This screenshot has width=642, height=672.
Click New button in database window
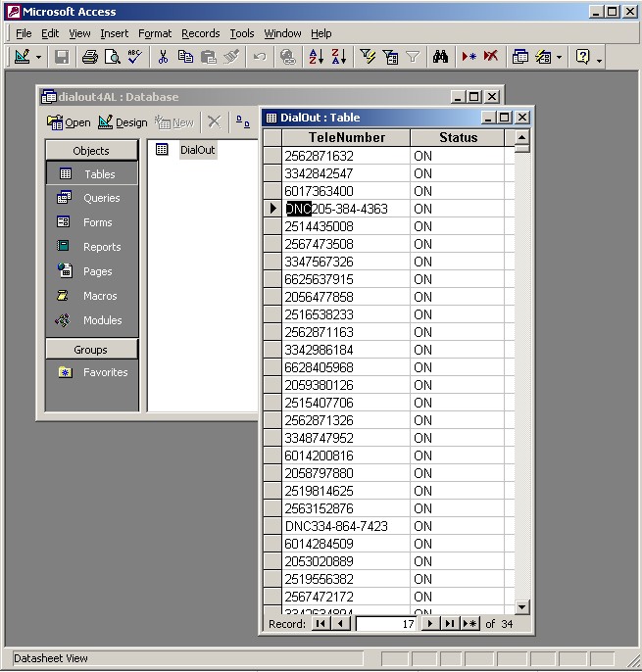click(174, 122)
